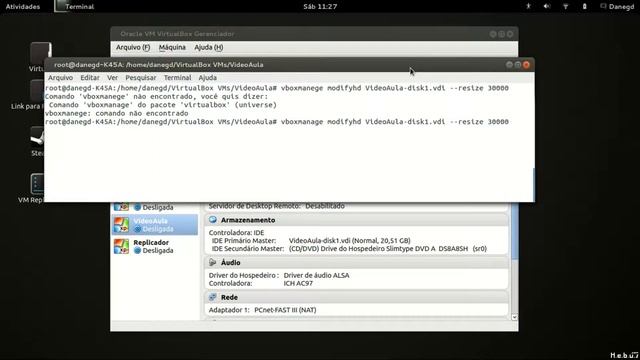The width and height of the screenshot is (640, 360).
Task: Open Arquivo (F) menu in VirtualBox window
Action: pos(133,47)
